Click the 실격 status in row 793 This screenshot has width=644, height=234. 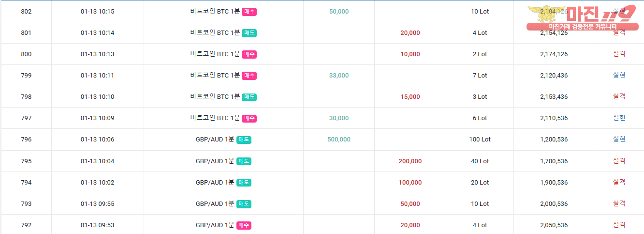coord(619,203)
